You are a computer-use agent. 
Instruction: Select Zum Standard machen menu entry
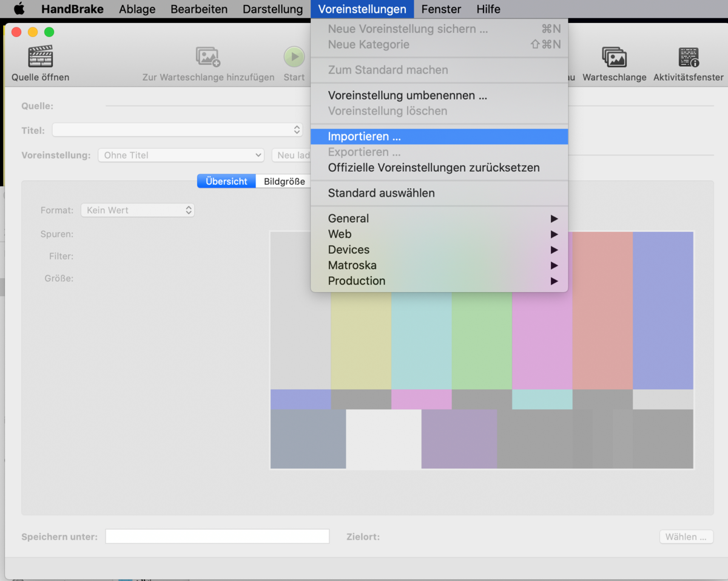[439, 70]
